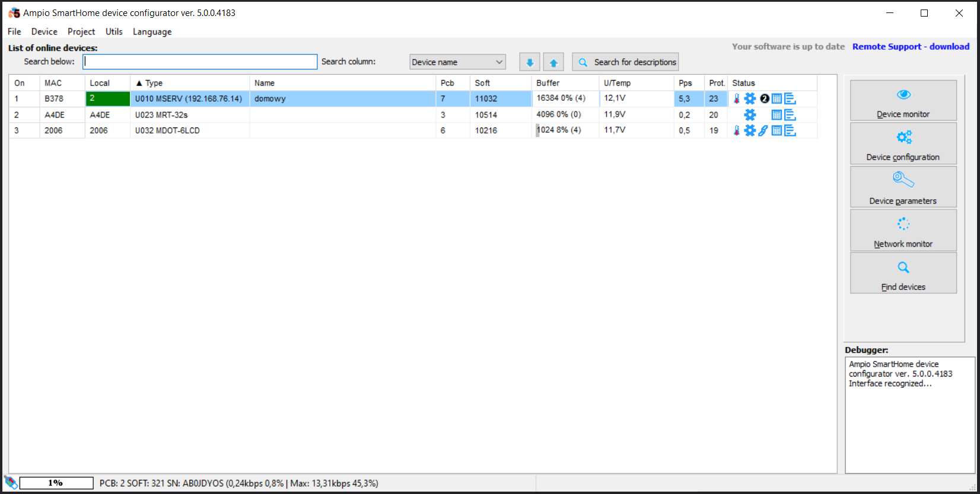Click the Ampio app icon in title bar
Viewport: 980px width, 494px height.
click(14, 13)
